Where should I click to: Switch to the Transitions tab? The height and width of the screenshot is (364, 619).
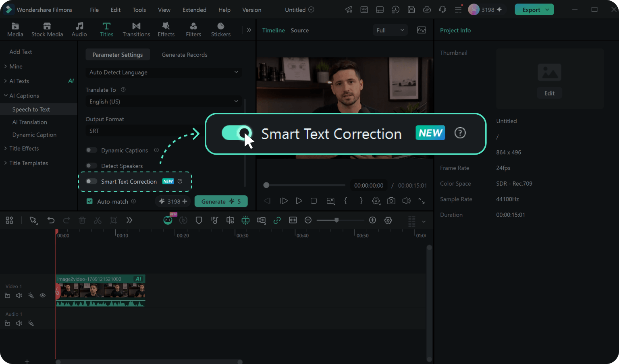pos(136,30)
